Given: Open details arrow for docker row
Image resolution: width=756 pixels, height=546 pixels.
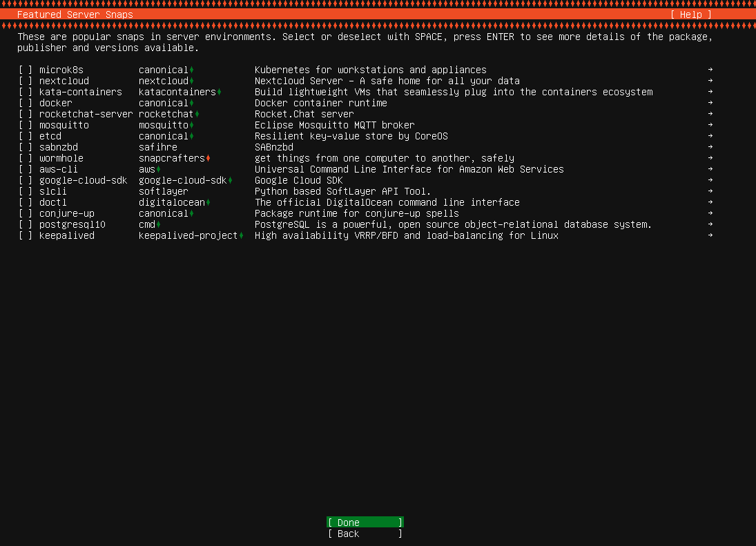Looking at the screenshot, I should tap(710, 103).
